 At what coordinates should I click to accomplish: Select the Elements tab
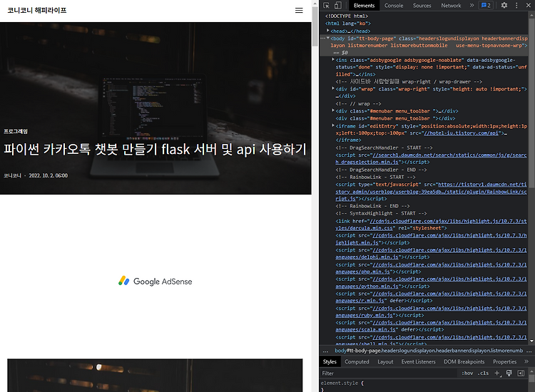364,6
